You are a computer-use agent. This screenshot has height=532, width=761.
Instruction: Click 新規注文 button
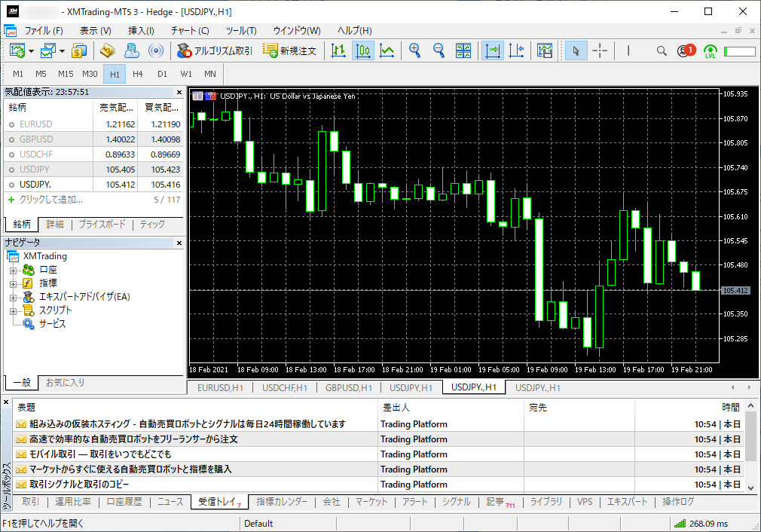pyautogui.click(x=290, y=50)
